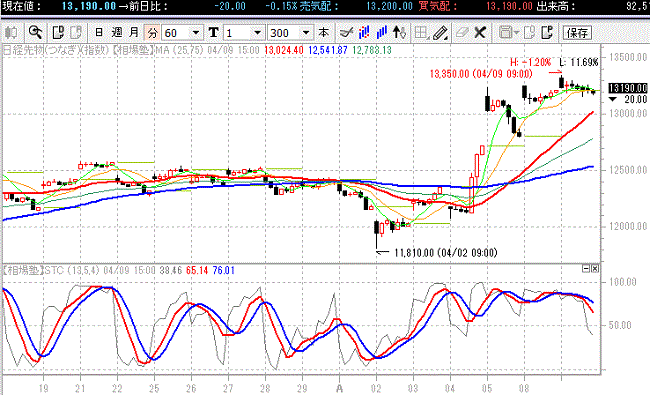Select the pencil drawing tool
The height and width of the screenshot is (395, 650).
coord(440,33)
